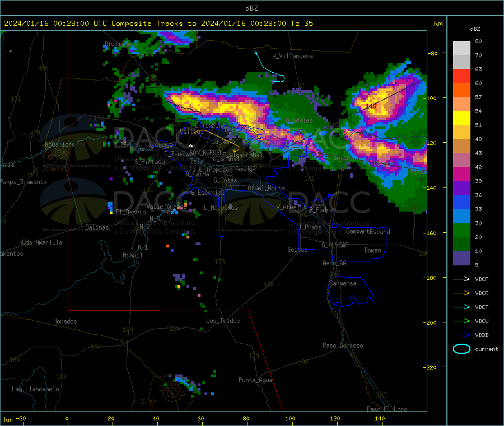Click the Soitue location label
504x426 pixels.
click(297, 250)
